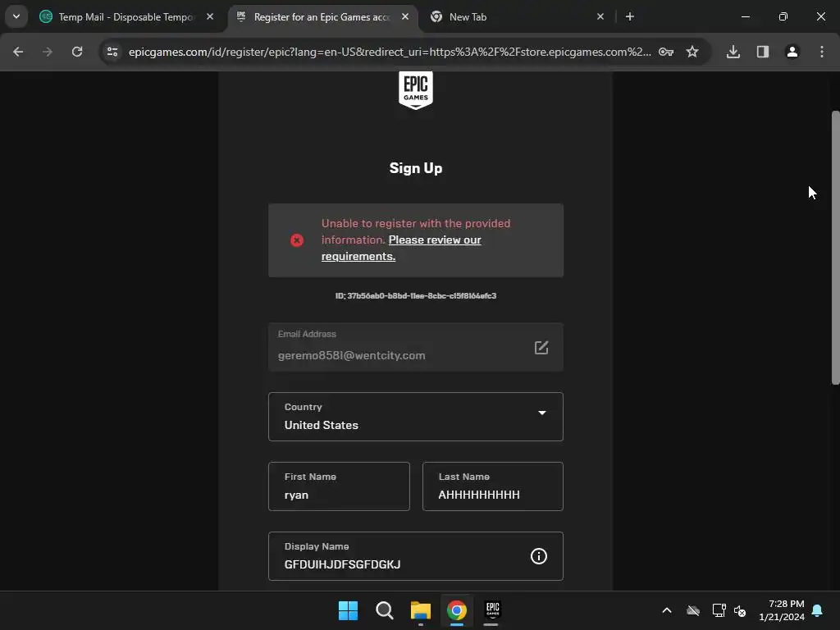The width and height of the screenshot is (840, 630).
Task: Open Chrome downloads icon
Action: click(x=733, y=52)
